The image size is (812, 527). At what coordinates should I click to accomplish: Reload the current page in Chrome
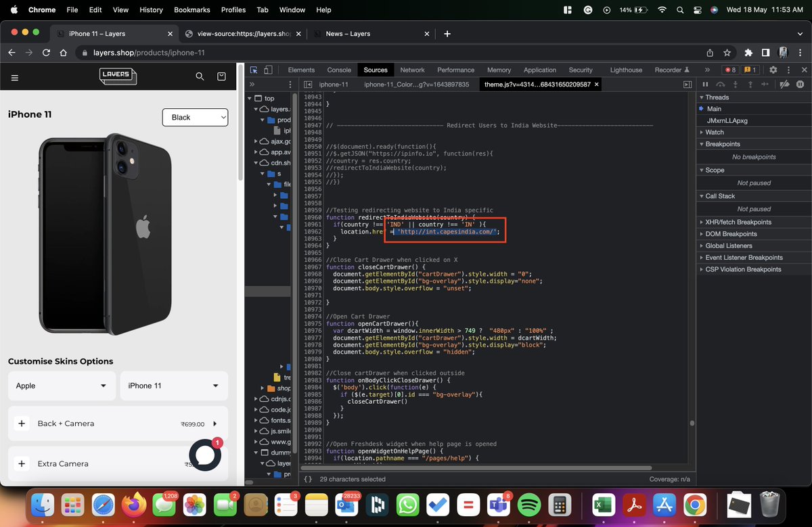[46, 52]
